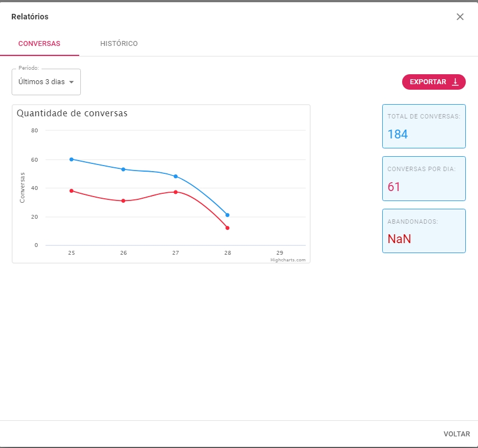
Task: Select the Conversas tab
Action: (x=39, y=44)
